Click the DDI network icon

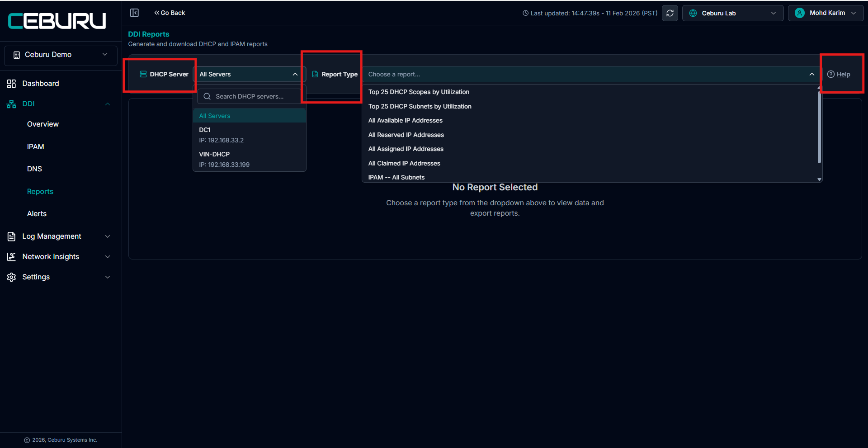(x=11, y=104)
